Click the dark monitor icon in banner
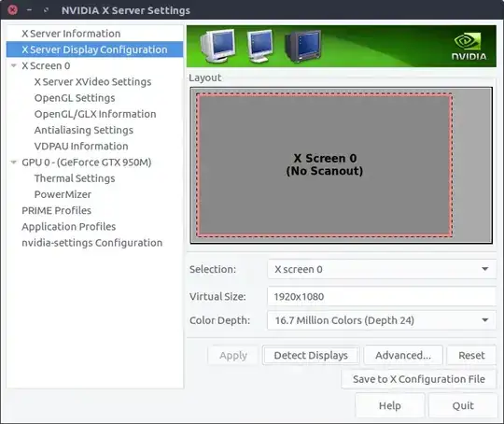This screenshot has height=424, width=504. [x=302, y=46]
